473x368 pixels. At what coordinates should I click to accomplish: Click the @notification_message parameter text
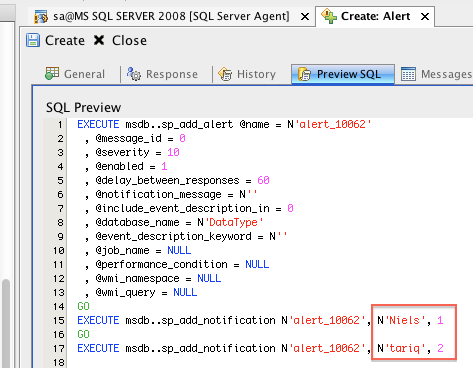(x=158, y=194)
